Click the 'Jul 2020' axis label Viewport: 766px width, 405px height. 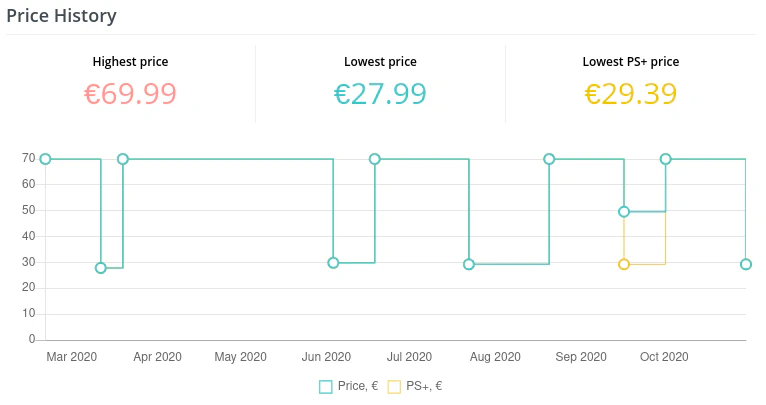click(x=409, y=357)
